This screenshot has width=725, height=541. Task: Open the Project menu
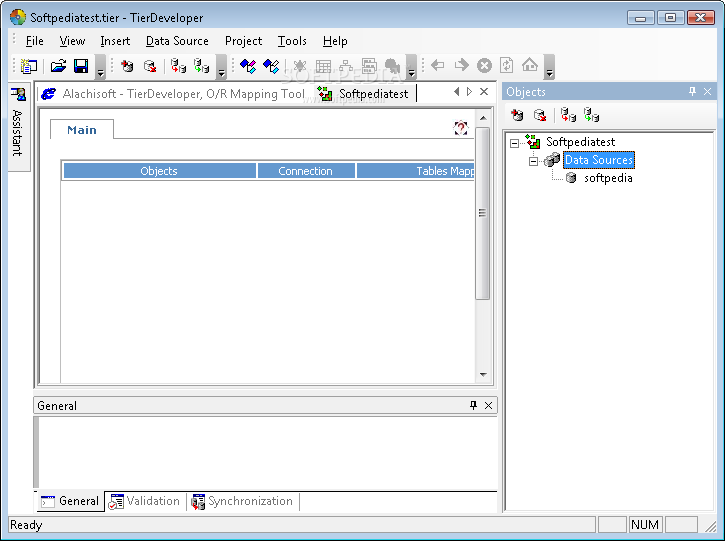coord(243,41)
